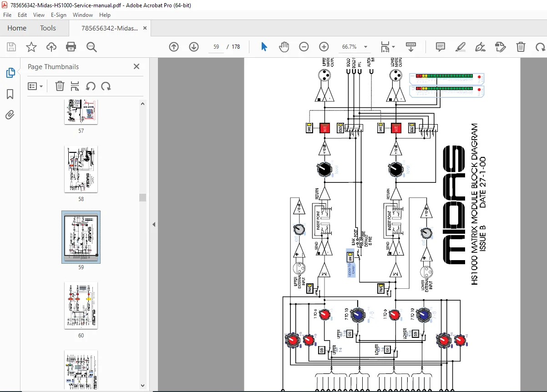Select page 58 thumbnail

click(x=81, y=169)
